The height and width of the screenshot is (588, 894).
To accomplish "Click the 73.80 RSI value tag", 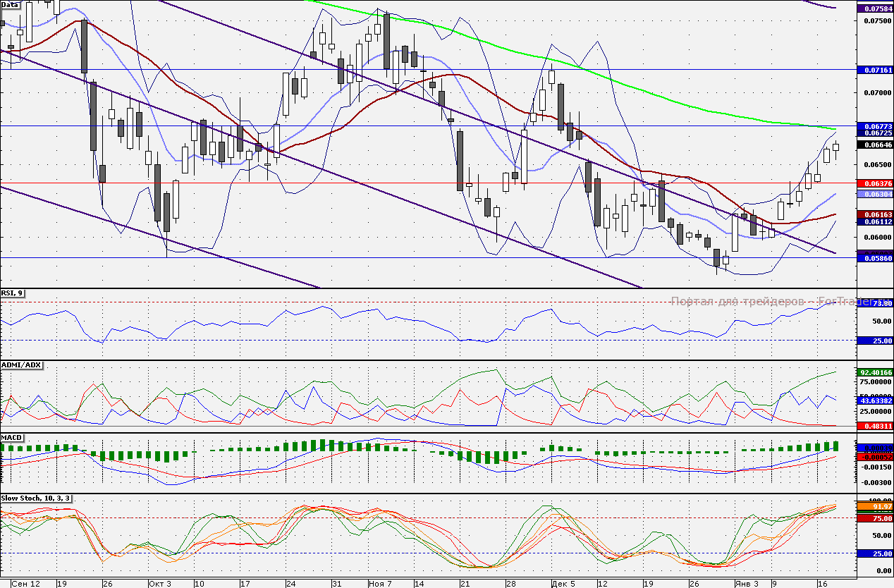I will coord(874,303).
